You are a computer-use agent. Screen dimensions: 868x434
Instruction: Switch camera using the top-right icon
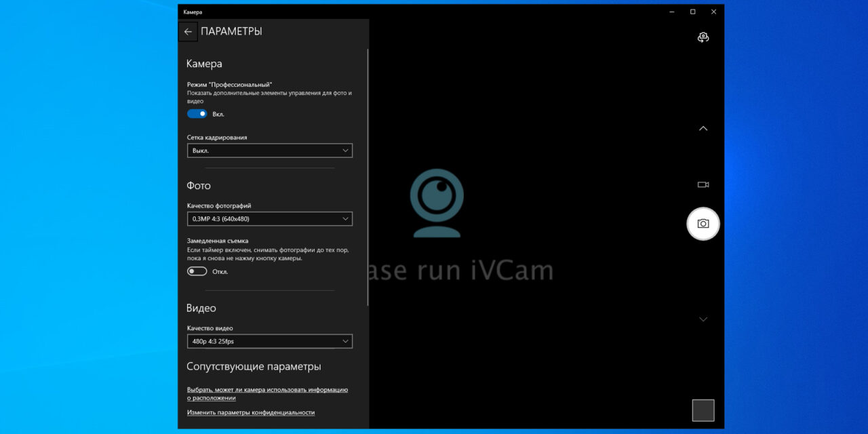click(x=703, y=37)
